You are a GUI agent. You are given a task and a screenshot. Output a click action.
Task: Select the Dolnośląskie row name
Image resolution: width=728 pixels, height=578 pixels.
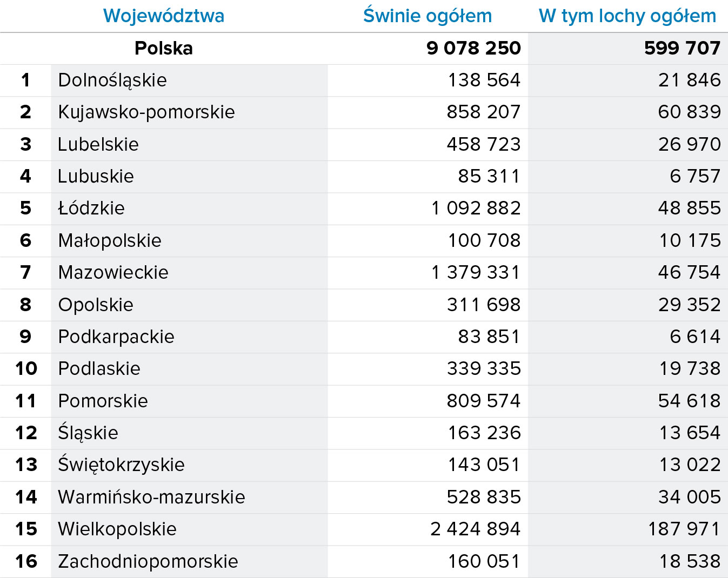(112, 80)
